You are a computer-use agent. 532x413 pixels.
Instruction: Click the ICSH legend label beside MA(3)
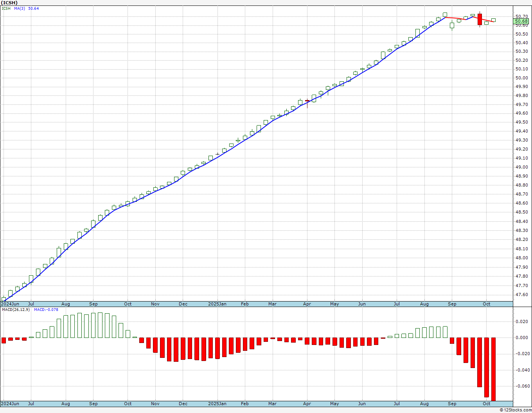(6, 9)
